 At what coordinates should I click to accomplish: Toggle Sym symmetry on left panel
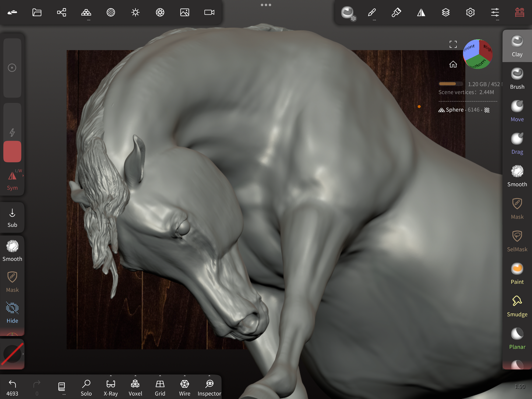[12, 180]
